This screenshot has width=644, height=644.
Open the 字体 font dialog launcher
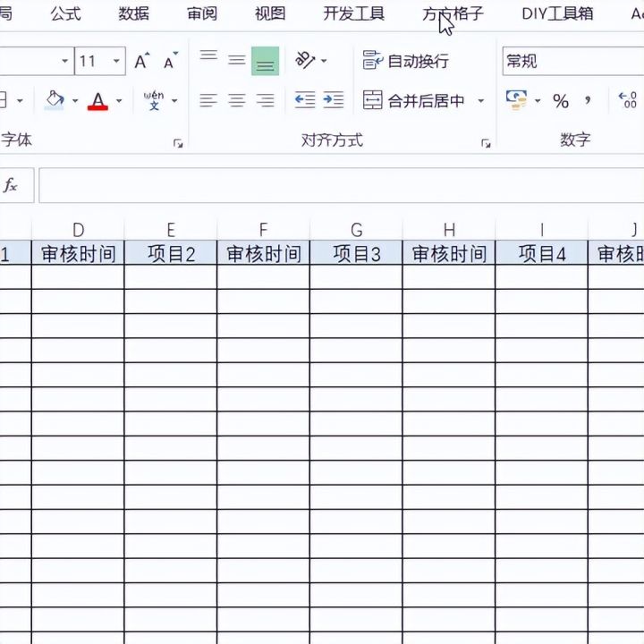[x=178, y=143]
